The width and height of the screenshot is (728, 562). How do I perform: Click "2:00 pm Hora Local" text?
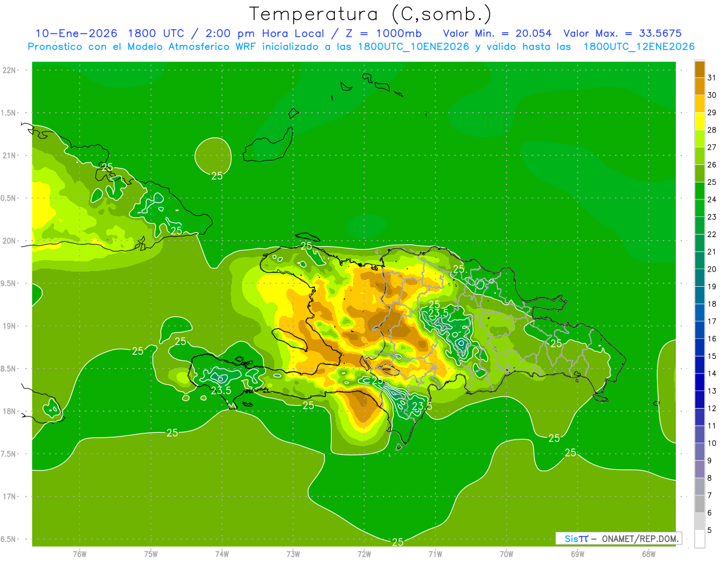tap(265, 33)
